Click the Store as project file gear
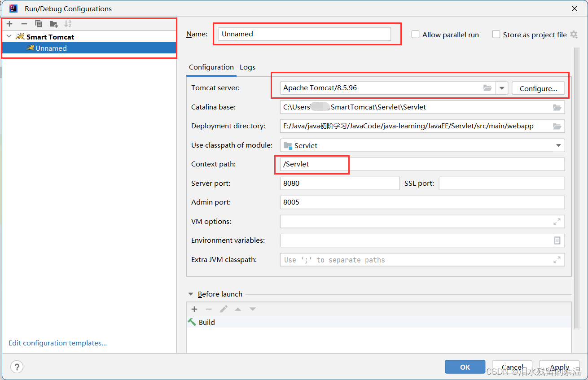Image resolution: width=588 pixels, height=380 pixels. click(574, 35)
